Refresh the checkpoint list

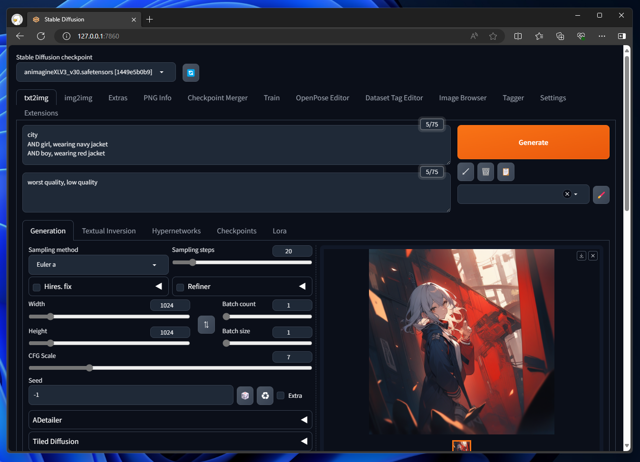(191, 73)
